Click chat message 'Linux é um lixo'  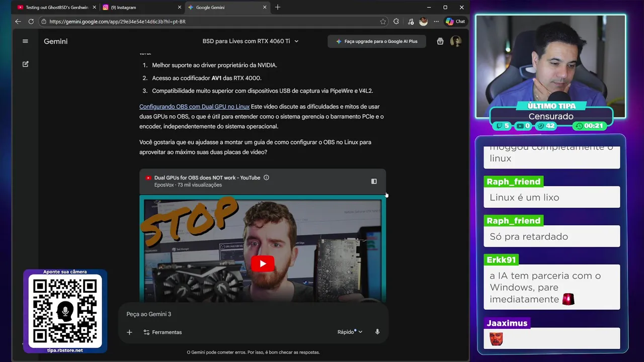tap(551, 197)
